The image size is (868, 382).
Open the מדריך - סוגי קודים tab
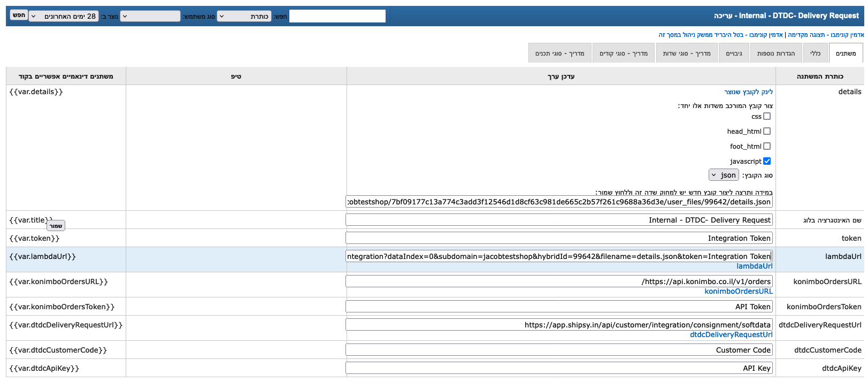624,54
